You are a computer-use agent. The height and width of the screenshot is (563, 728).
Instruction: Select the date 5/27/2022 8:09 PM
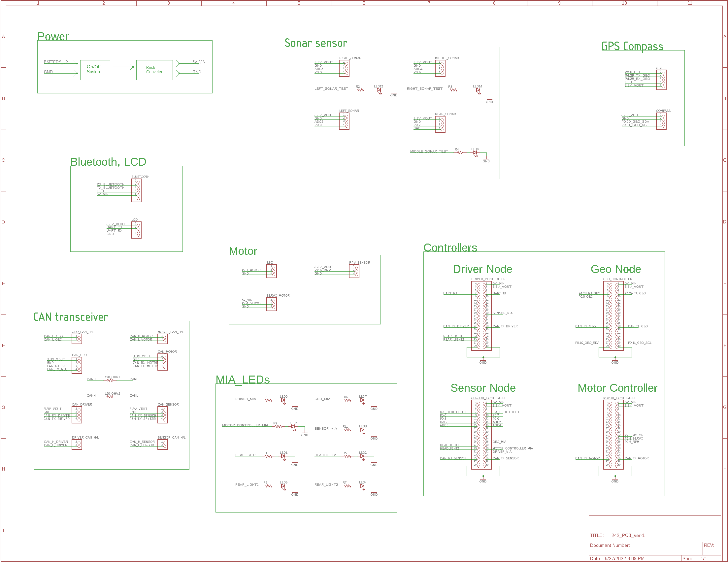[625, 559]
